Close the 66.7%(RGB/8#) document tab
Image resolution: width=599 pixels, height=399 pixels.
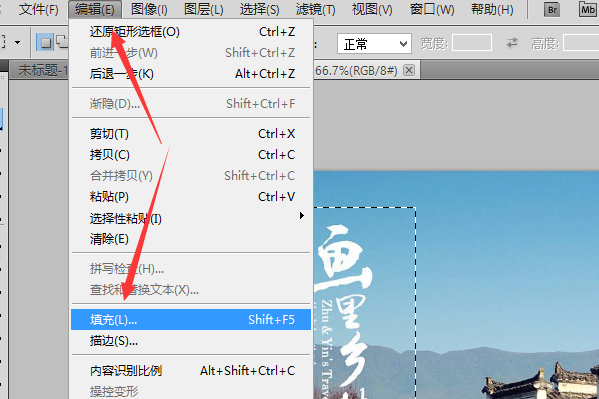click(409, 70)
